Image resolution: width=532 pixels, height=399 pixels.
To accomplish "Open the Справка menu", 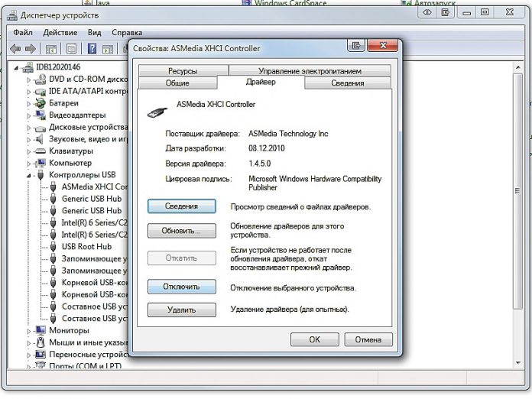I will [x=127, y=33].
